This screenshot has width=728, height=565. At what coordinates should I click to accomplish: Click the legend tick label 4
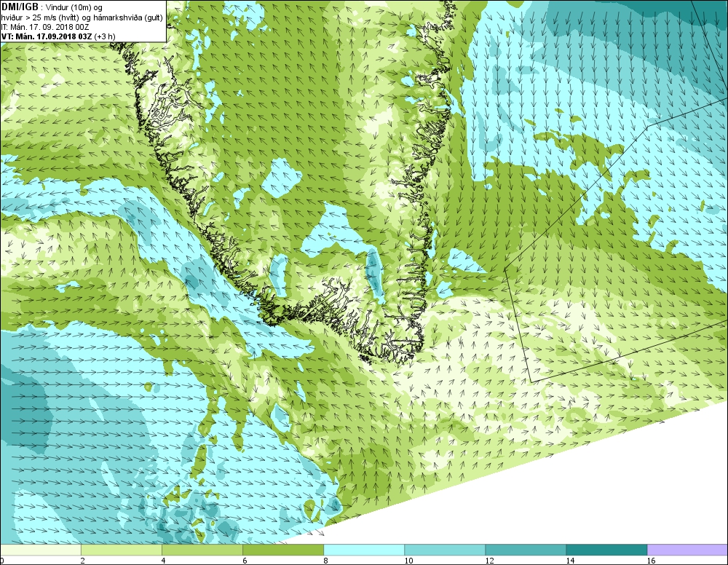(163, 561)
